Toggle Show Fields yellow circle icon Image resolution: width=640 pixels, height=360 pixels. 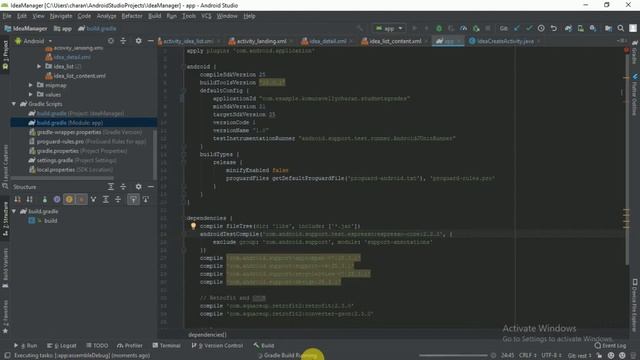click(69, 199)
